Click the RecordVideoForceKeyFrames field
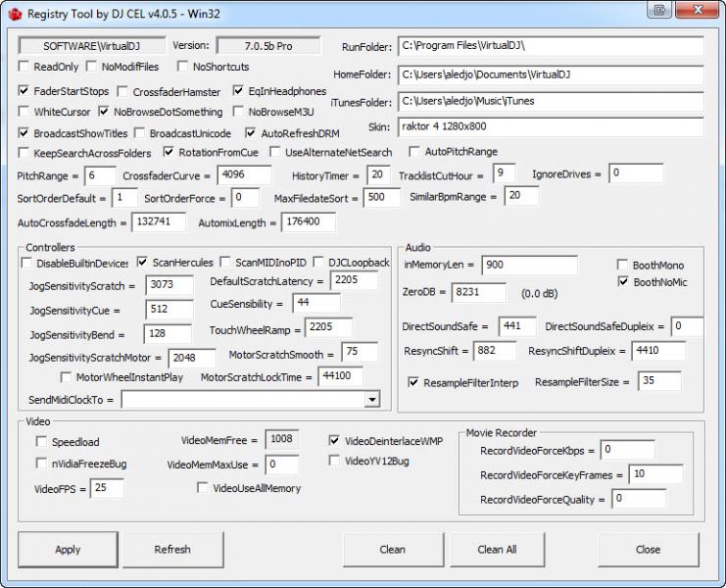Viewport: 726px width, 588px height. (655, 474)
